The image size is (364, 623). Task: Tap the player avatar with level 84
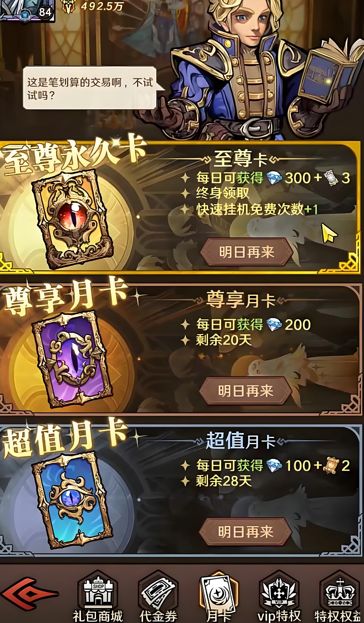[x=27, y=11]
